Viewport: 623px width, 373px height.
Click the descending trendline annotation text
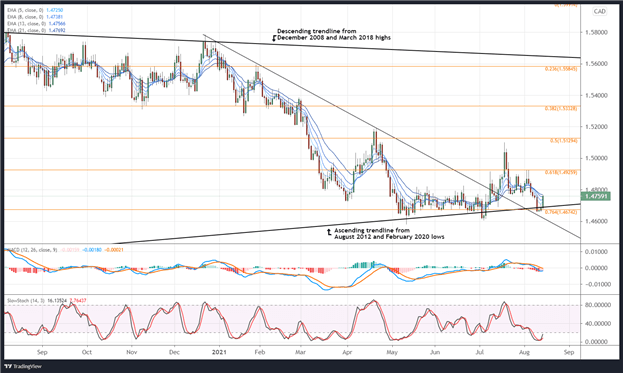tap(334, 34)
